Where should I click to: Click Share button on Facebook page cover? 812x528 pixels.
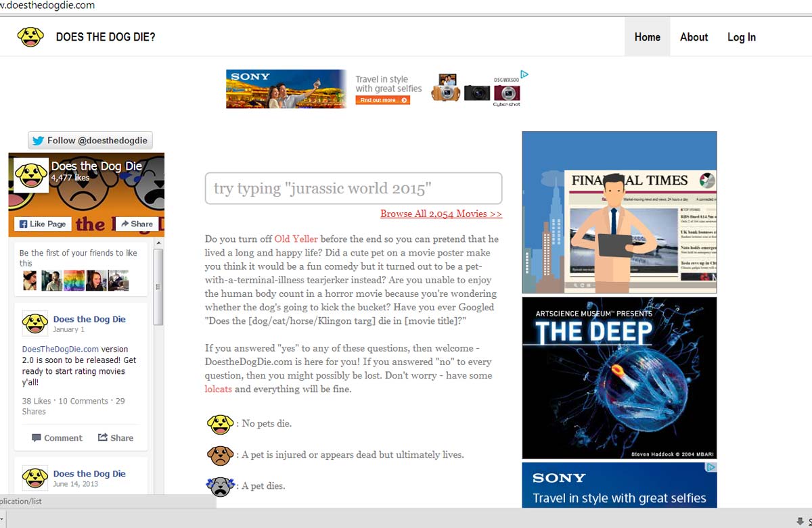(137, 224)
